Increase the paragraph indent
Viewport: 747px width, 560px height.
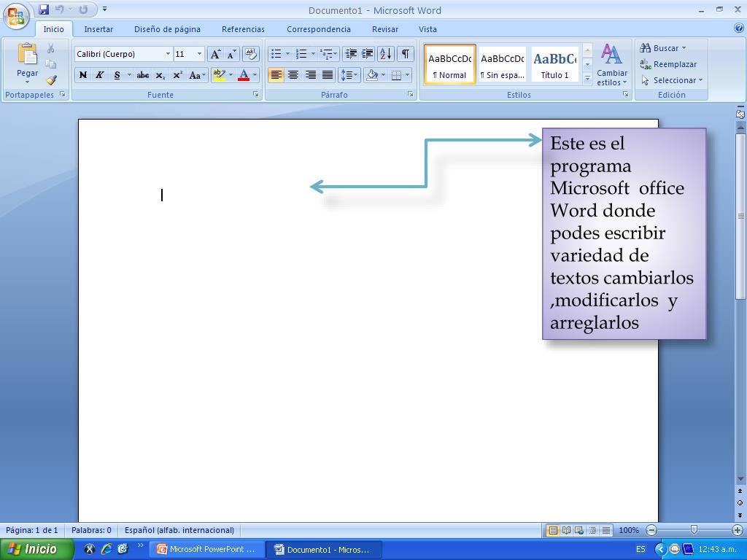[x=368, y=54]
